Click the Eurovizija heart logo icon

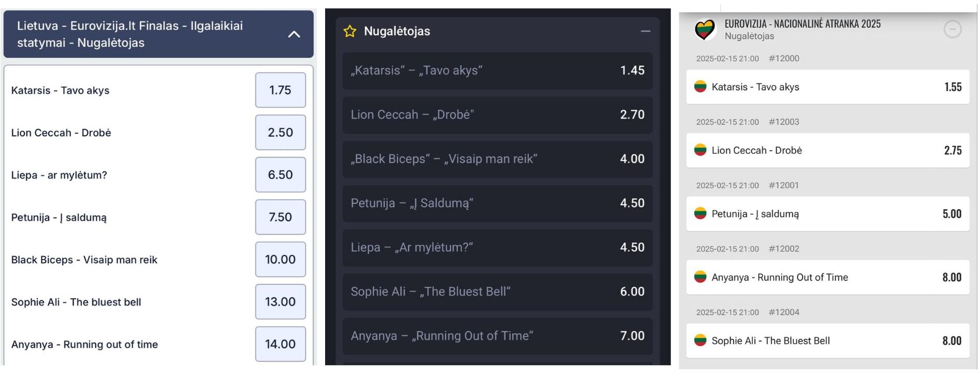click(705, 30)
